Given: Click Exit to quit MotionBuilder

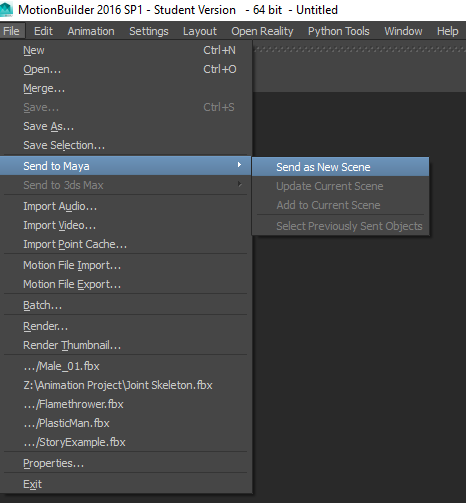Looking at the screenshot, I should pos(125,484).
